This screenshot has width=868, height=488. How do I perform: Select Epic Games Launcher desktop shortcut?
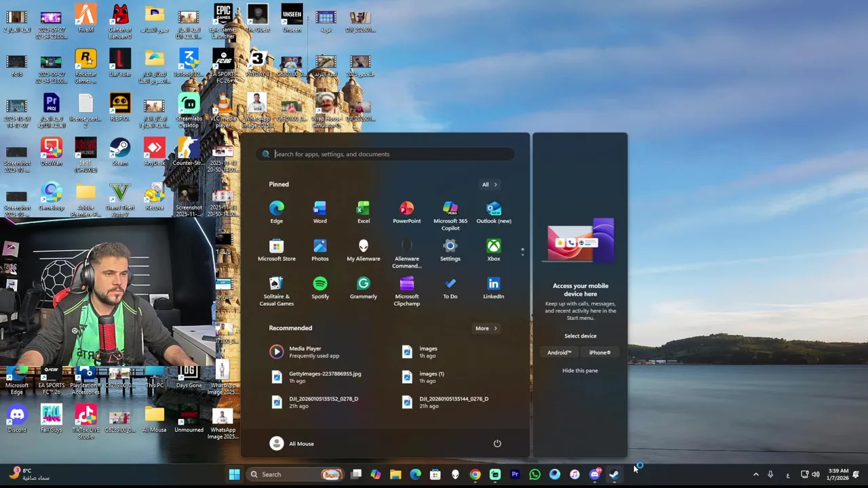click(x=223, y=22)
